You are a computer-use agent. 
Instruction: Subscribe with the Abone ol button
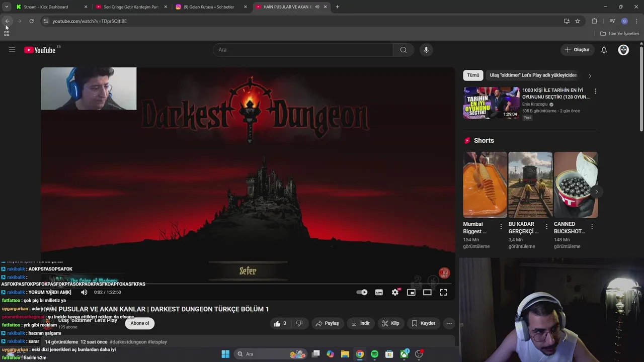(140, 323)
